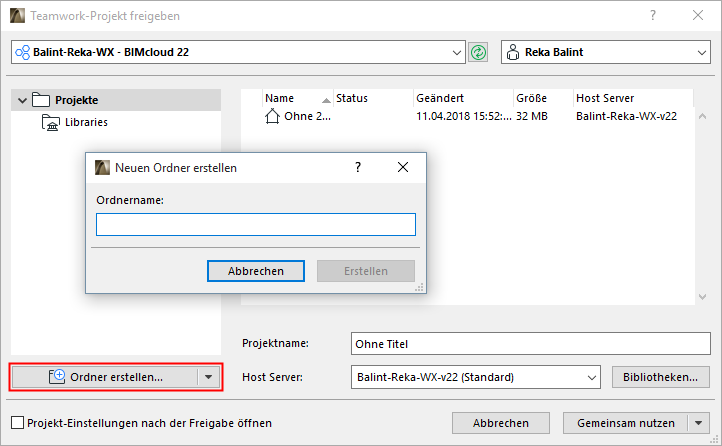
Task: Click the ARCHICAD icon in Neuen Ordner dialog
Action: click(102, 168)
